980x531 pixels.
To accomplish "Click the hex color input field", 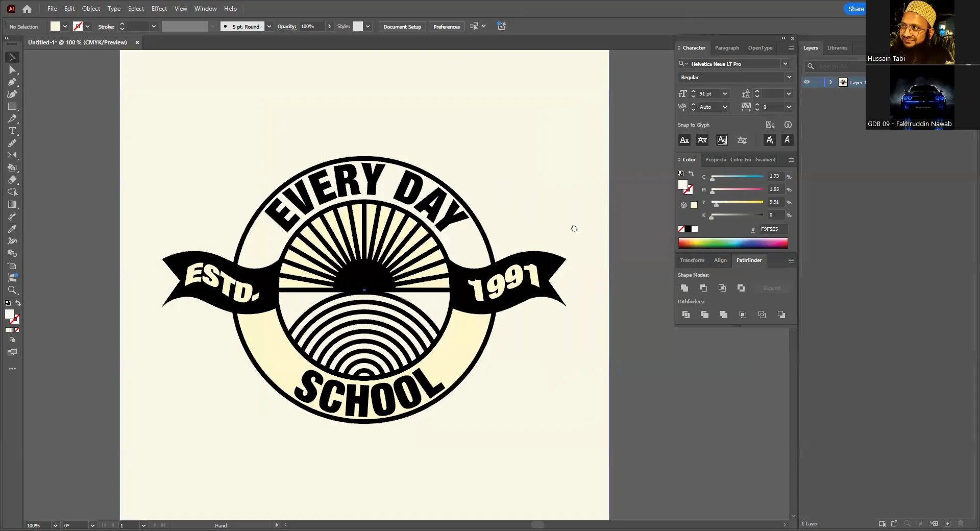I will [x=773, y=229].
